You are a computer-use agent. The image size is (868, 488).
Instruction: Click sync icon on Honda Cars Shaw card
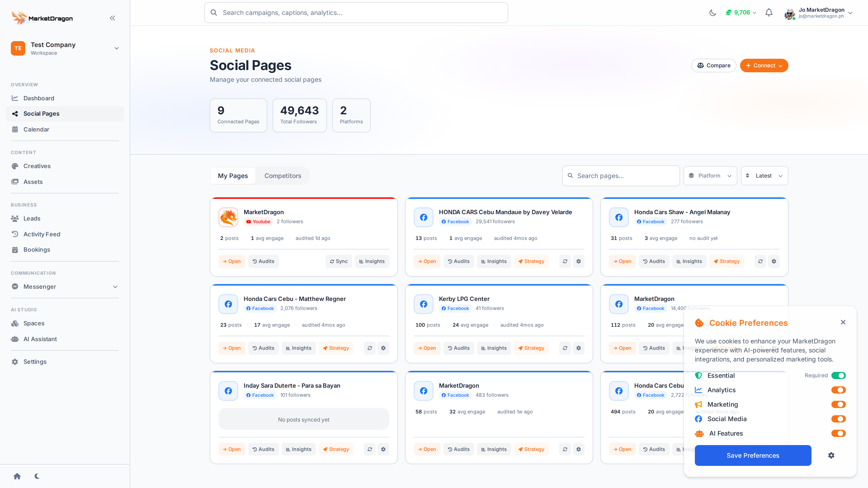(x=760, y=261)
